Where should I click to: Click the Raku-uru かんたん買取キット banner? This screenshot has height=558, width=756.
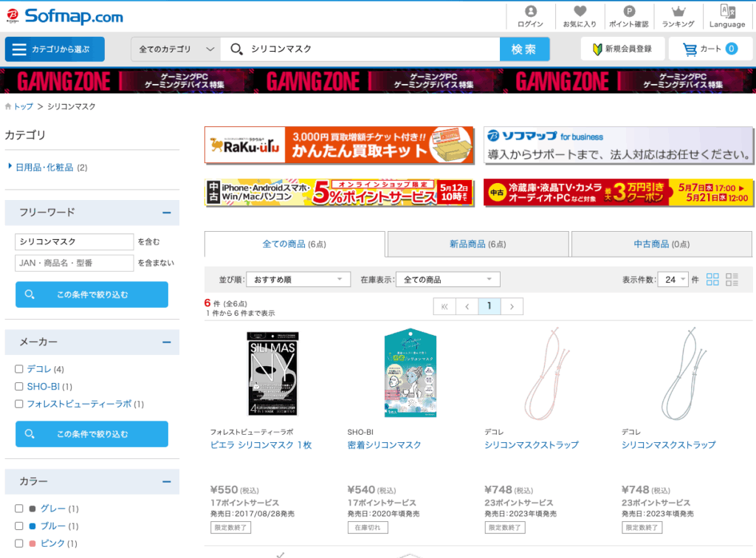(339, 145)
